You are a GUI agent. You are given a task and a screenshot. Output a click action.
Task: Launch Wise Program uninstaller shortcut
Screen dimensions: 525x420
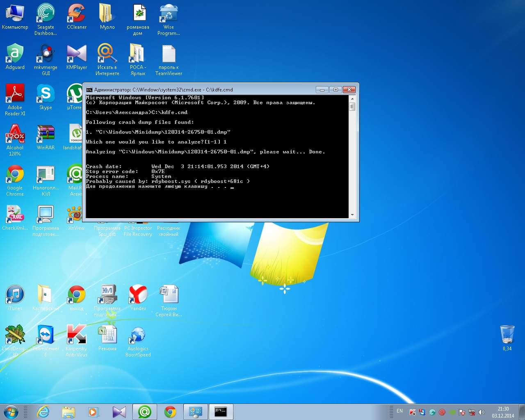pyautogui.click(x=169, y=19)
